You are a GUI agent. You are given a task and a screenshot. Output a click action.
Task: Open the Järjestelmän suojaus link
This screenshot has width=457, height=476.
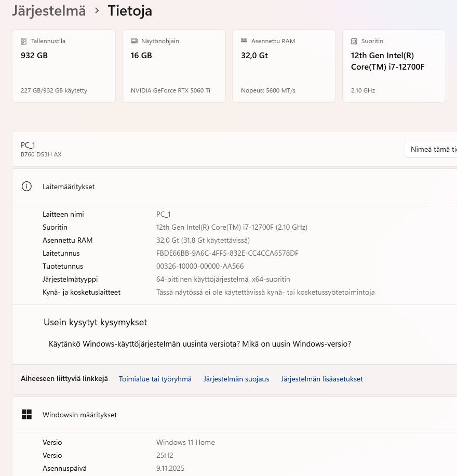[x=236, y=379]
